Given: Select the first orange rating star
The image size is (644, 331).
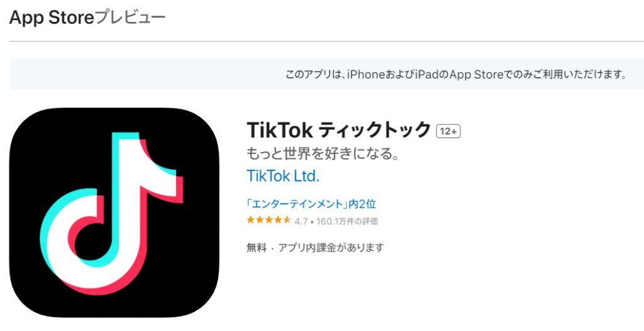Looking at the screenshot, I should tap(250, 220).
